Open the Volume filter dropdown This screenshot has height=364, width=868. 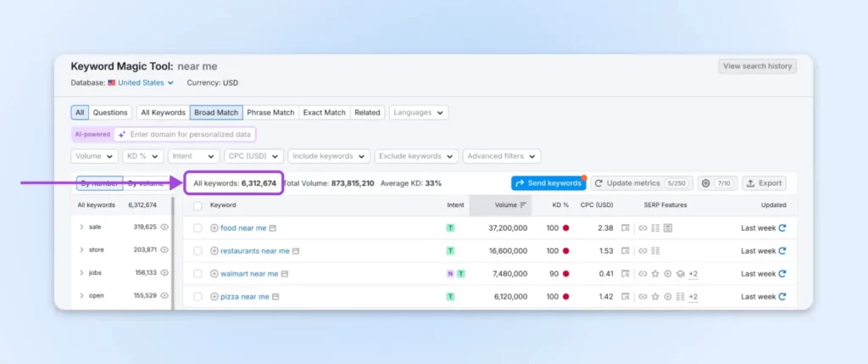[x=95, y=156]
